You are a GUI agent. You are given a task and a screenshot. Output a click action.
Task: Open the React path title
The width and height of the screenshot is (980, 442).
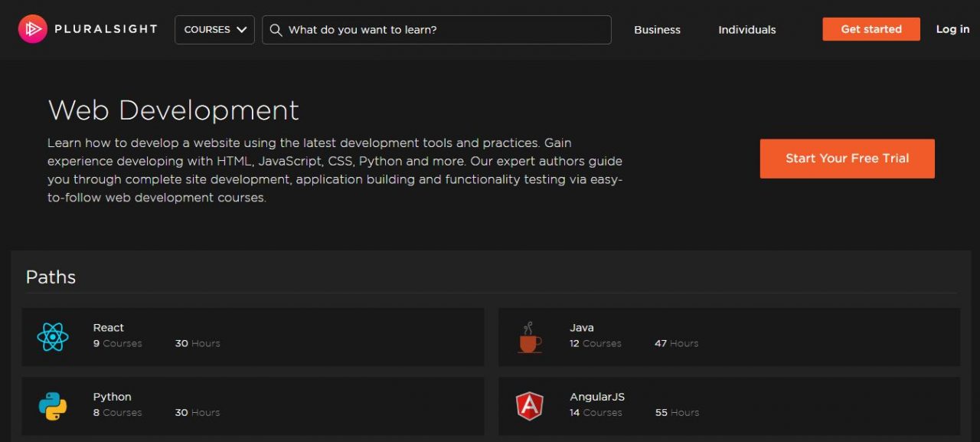109,328
